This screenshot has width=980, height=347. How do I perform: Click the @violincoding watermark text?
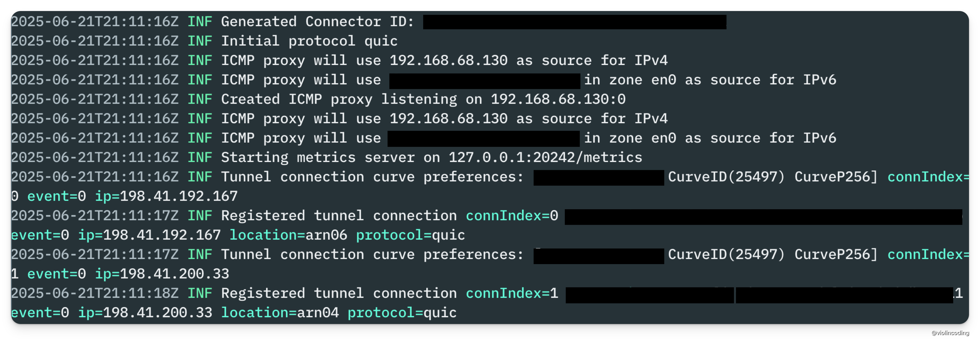[949, 333]
